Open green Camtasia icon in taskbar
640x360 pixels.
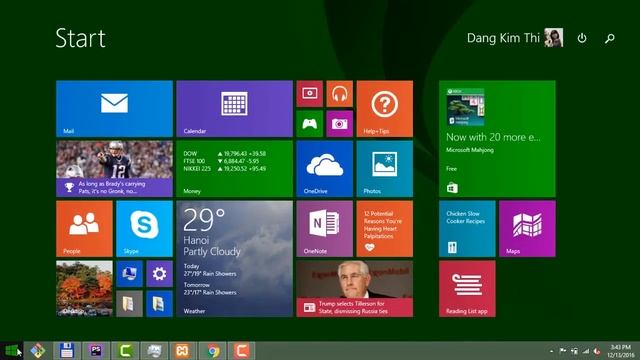125,351
